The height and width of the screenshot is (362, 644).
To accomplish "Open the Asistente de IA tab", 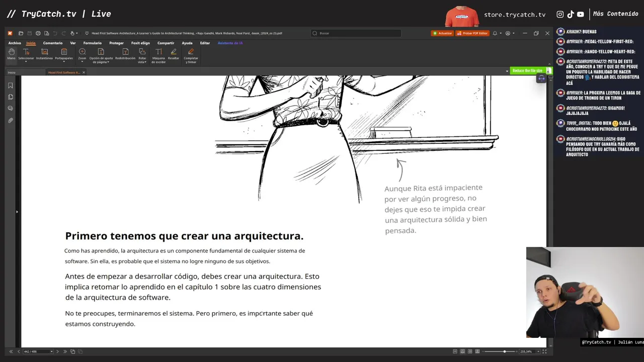I will [230, 43].
